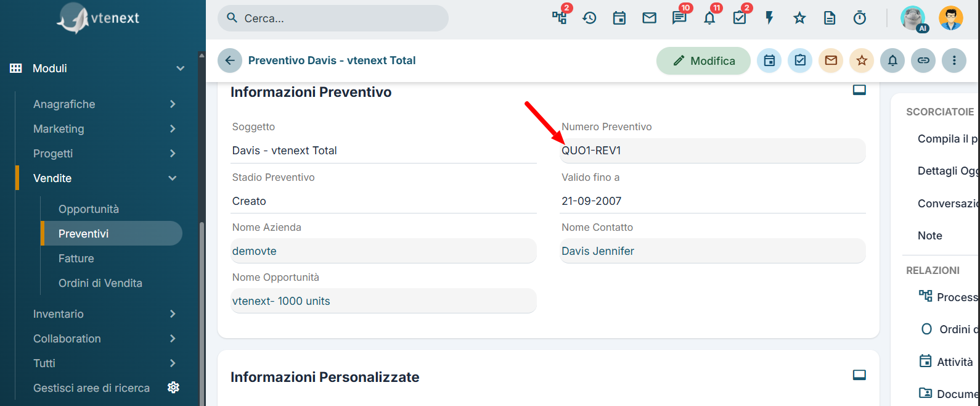Viewport: 980px width, 406px height.
Task: Select Fatture in the sidebar
Action: pyautogui.click(x=76, y=259)
